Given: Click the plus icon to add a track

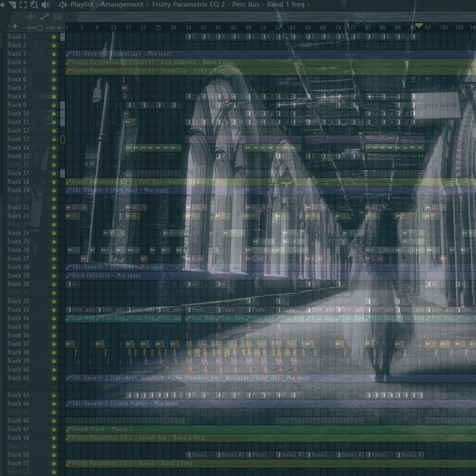Looking at the screenshot, I should tap(15, 27).
